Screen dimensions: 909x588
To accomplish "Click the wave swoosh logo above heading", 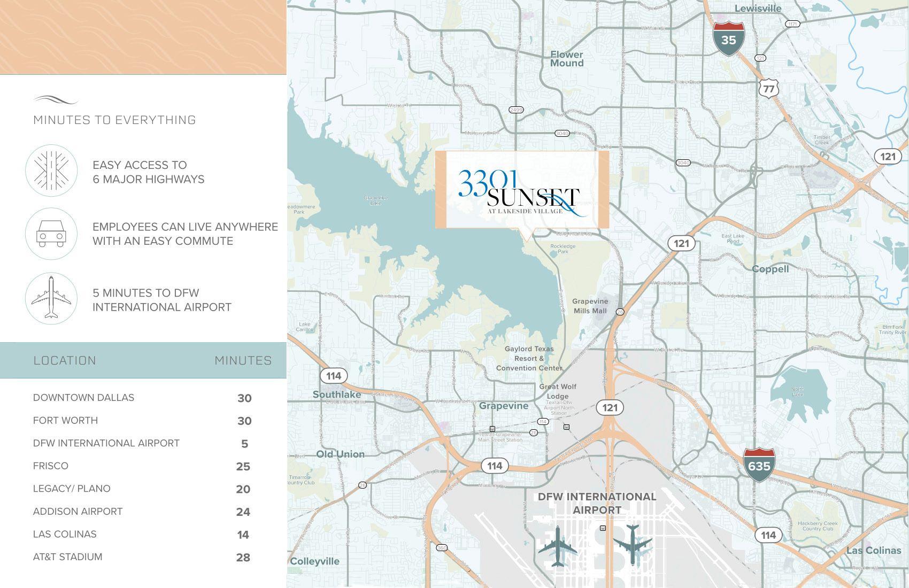I will coord(56,100).
